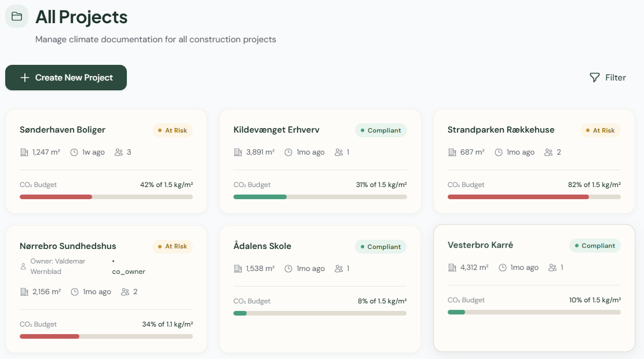Click the folder icon beside All Projects heading

pyautogui.click(x=16, y=16)
